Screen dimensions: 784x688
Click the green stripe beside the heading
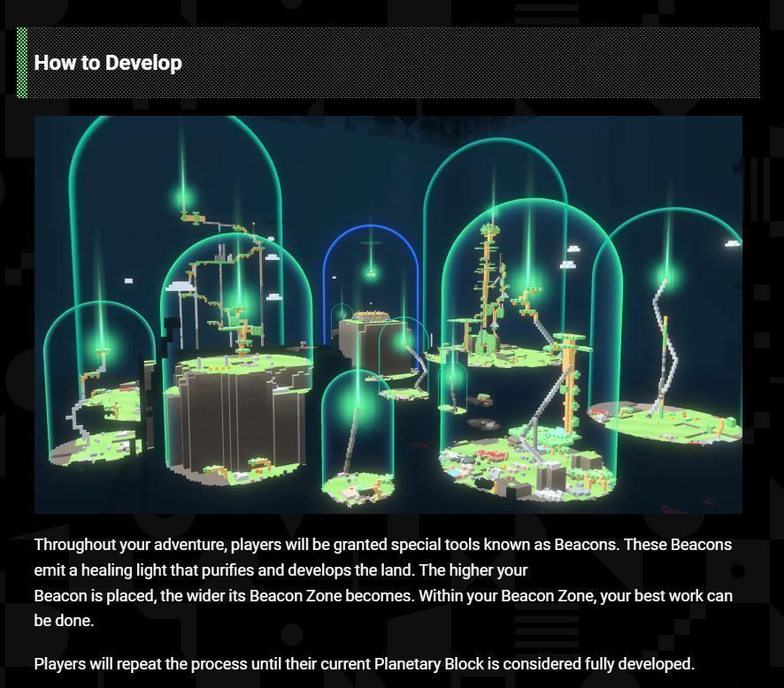[22, 63]
